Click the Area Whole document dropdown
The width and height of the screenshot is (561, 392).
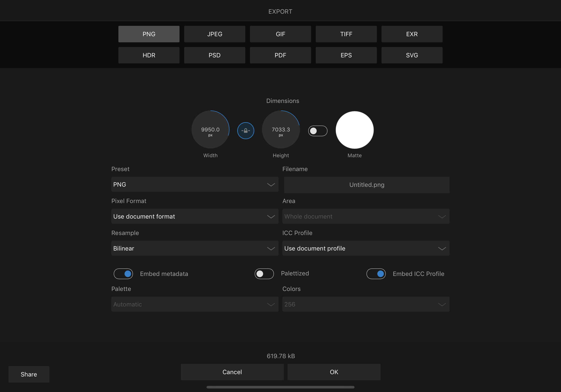click(x=366, y=216)
